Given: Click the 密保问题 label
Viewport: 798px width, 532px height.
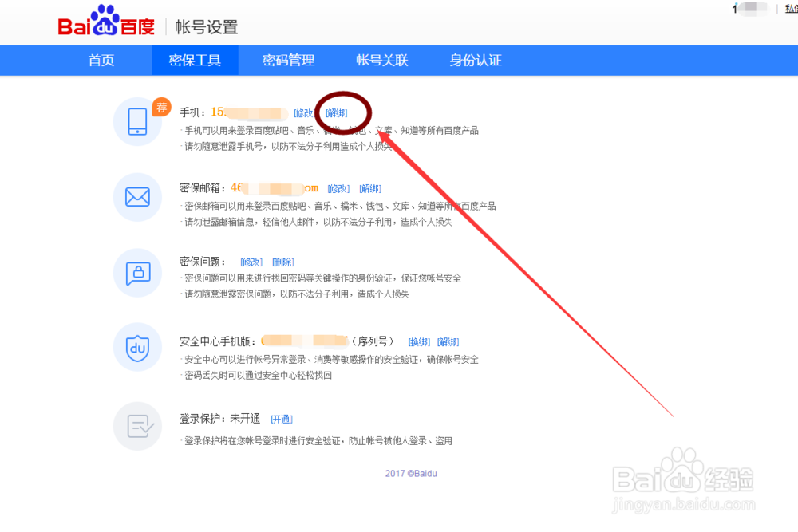Looking at the screenshot, I should [x=202, y=262].
